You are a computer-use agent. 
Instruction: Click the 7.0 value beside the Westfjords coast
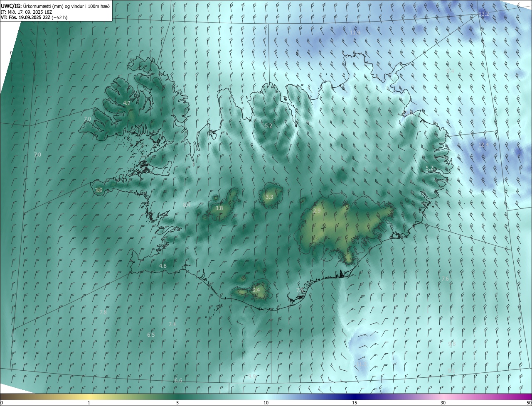(x=87, y=119)
